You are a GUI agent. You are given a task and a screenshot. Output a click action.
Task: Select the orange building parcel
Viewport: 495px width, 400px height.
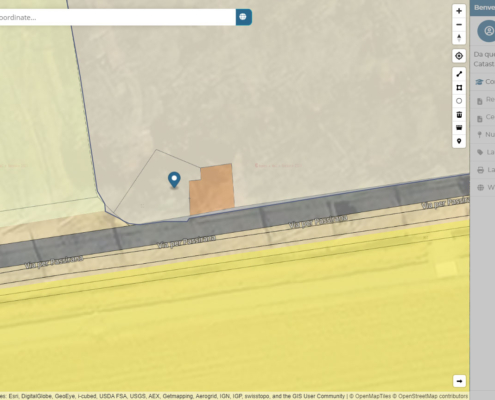[212, 189]
